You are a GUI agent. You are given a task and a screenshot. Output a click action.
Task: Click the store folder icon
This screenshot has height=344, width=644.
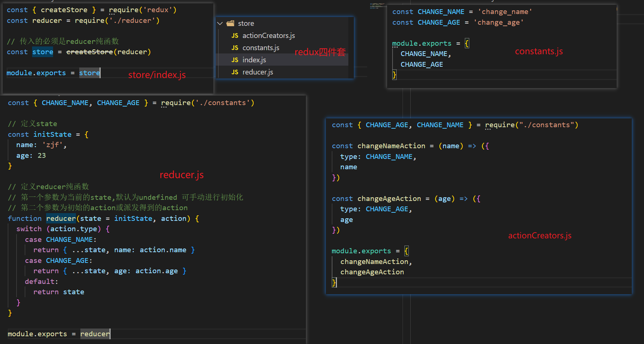(x=230, y=24)
